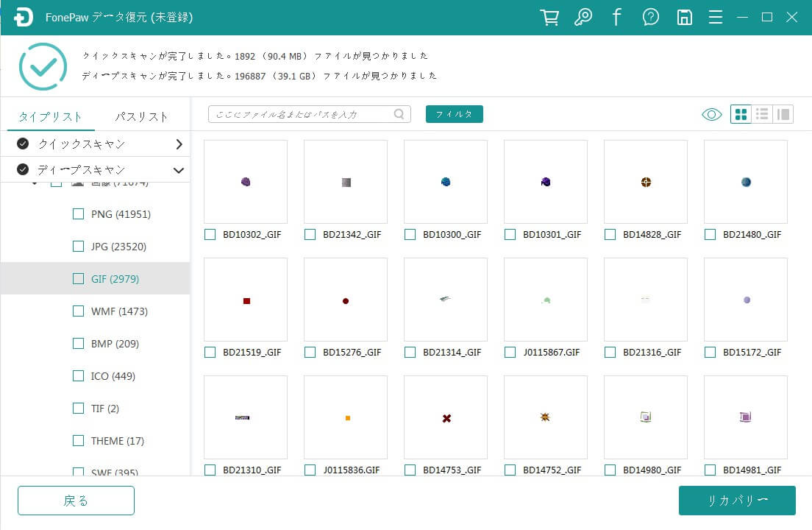Select checkbox for J0115867.GIF
Screen dimensions: 812x530
(510, 353)
